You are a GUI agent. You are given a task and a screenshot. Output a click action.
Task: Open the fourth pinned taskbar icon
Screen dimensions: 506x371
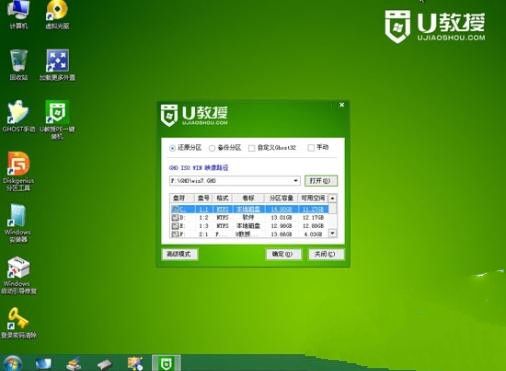tap(135, 363)
